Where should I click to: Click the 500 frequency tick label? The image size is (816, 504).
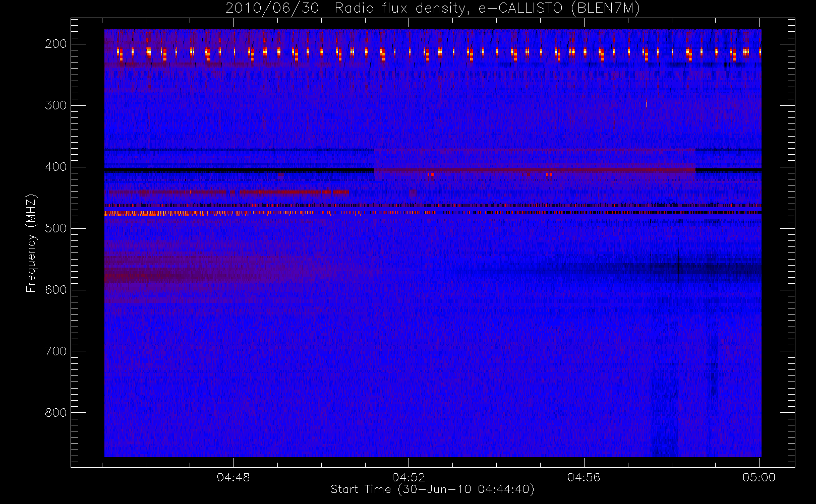pyautogui.click(x=56, y=228)
